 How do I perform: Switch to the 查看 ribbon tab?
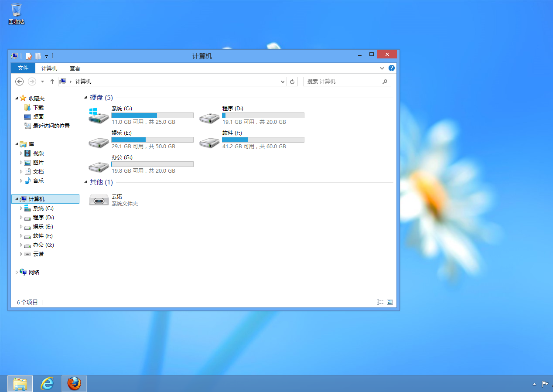pyautogui.click(x=75, y=68)
